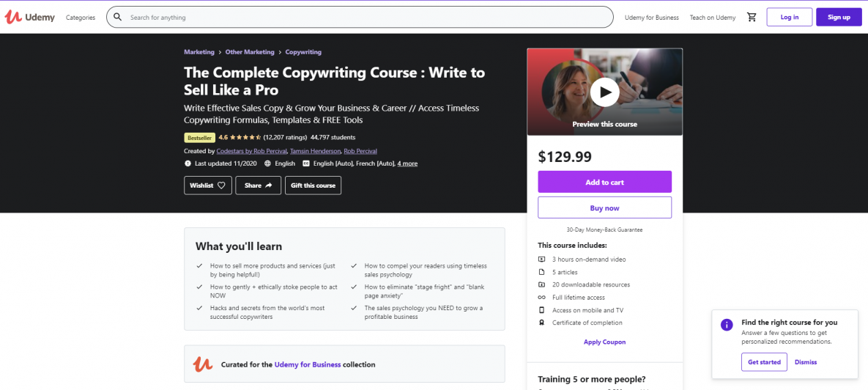Image resolution: width=868 pixels, height=390 pixels.
Task: Go to Copywriting breadcrumb
Action: coord(303,52)
